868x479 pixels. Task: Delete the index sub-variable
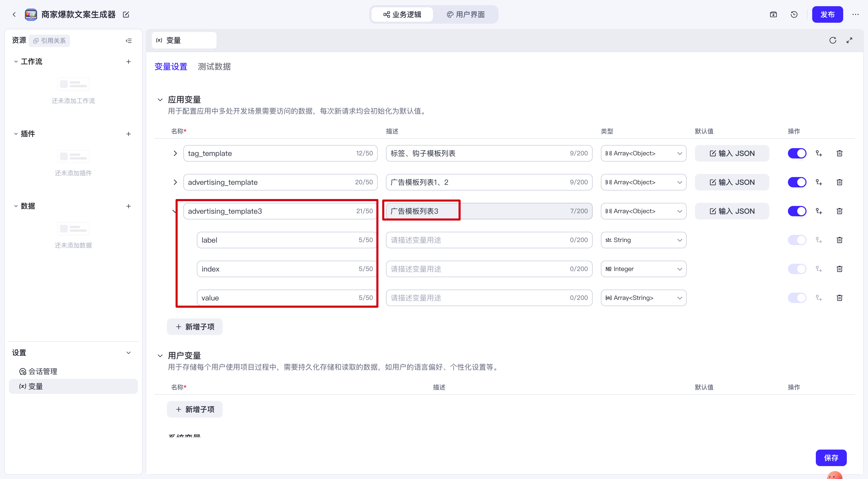pos(839,269)
